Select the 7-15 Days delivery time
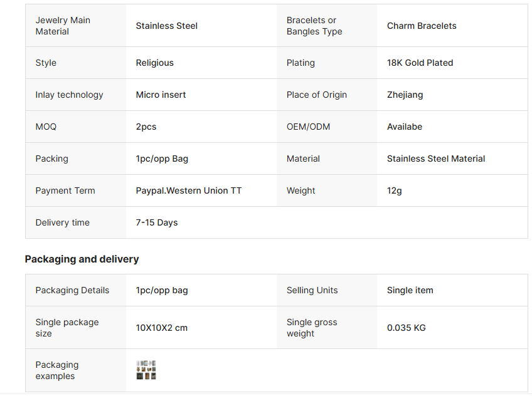 click(157, 222)
